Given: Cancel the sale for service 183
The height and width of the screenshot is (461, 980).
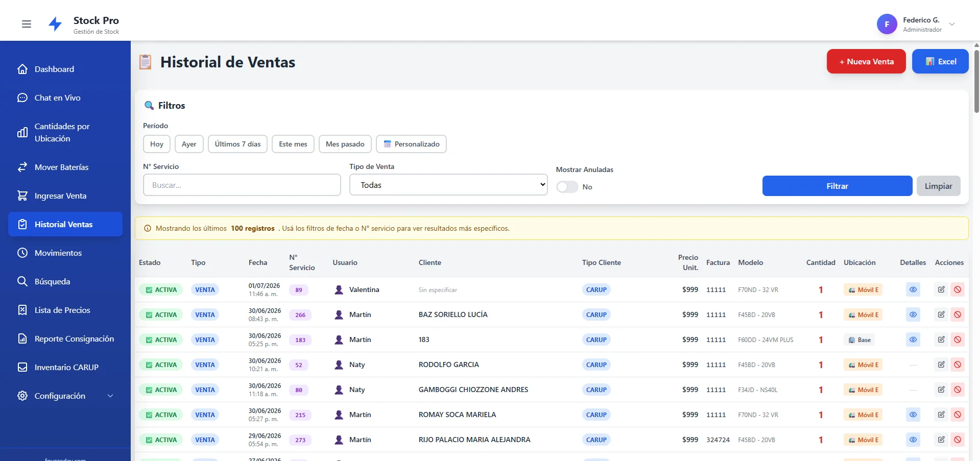Looking at the screenshot, I should [958, 339].
